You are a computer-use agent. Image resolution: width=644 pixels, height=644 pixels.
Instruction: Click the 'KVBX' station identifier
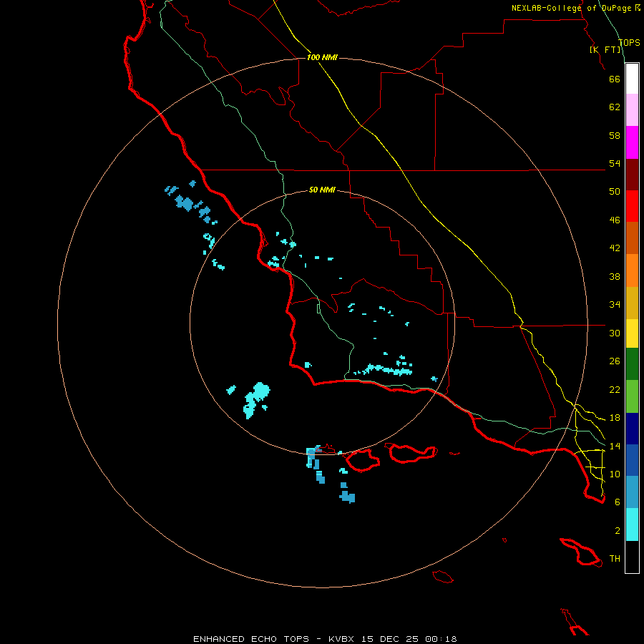(341, 639)
